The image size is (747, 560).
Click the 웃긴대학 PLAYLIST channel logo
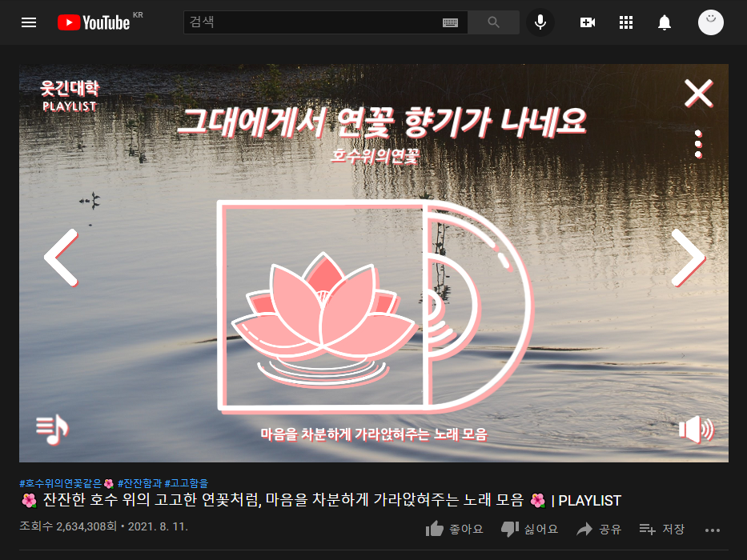pyautogui.click(x=70, y=96)
